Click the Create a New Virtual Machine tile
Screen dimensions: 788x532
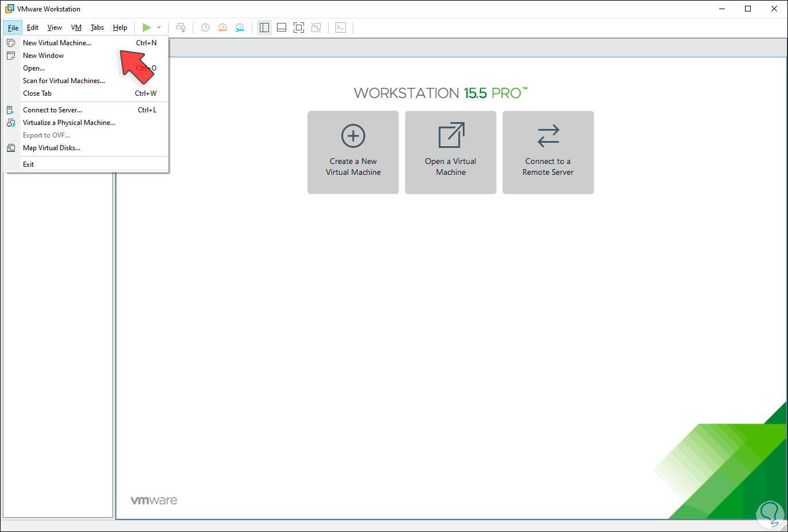tap(353, 152)
